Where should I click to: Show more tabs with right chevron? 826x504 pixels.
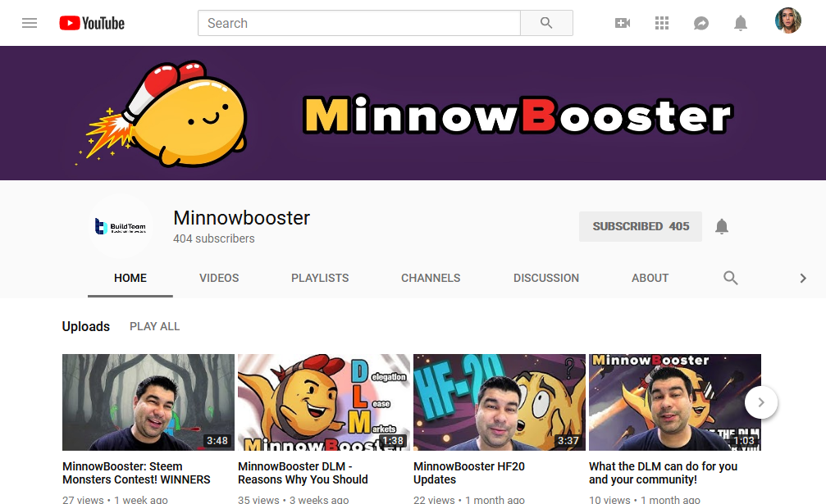pos(803,278)
